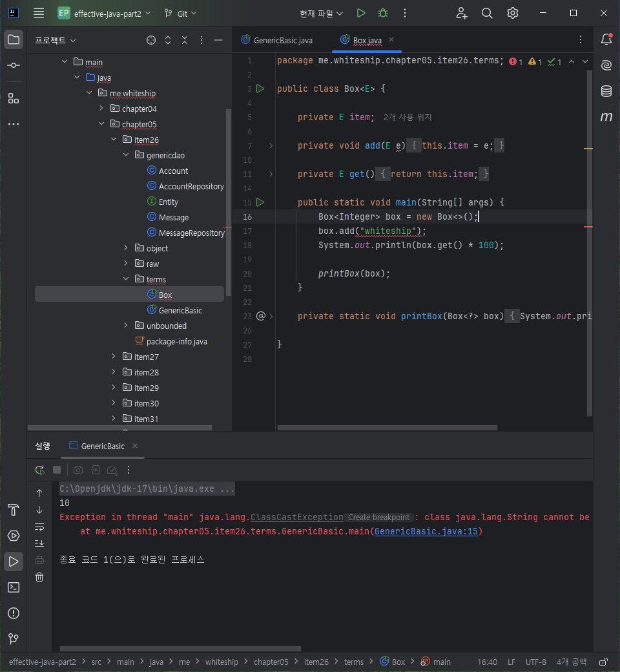Open the Problems tool window icon
The height and width of the screenshot is (672, 620).
[14, 613]
